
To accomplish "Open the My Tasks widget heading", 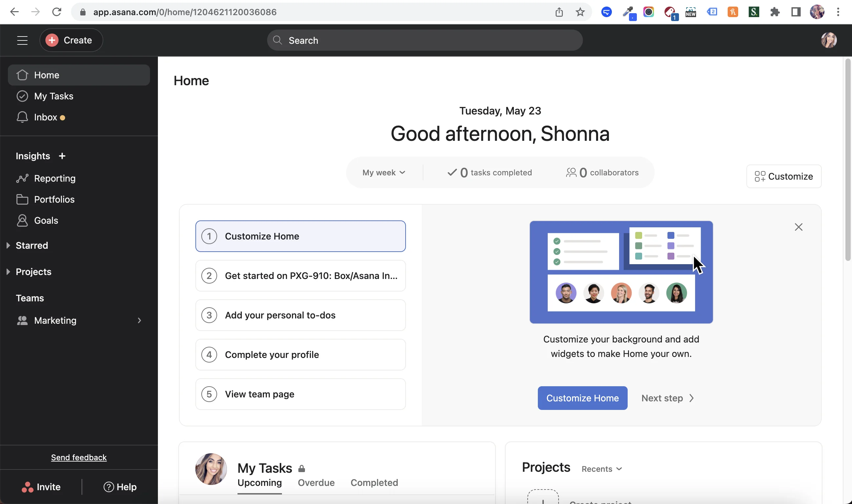I will pos(264,468).
